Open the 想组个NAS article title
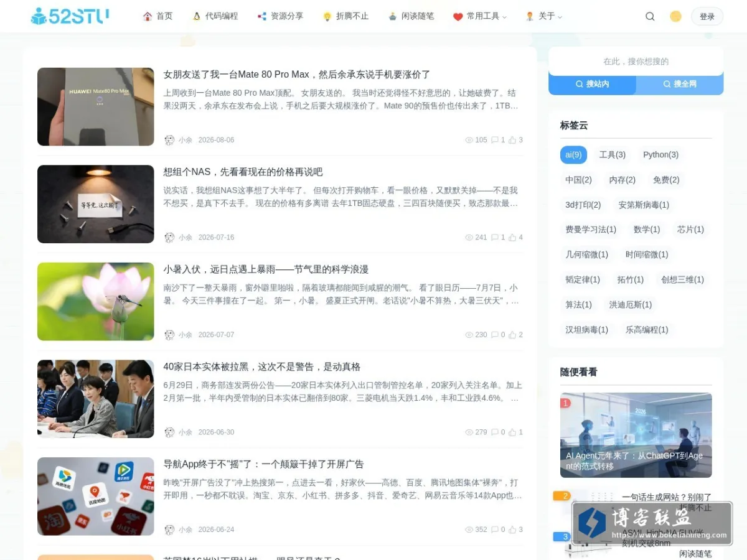747x560 pixels. click(243, 172)
